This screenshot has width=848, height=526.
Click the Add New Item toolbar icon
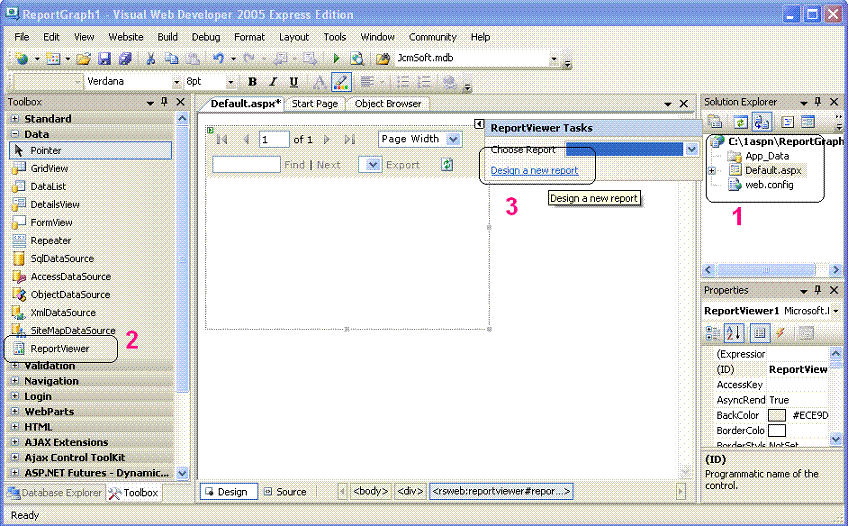click(x=52, y=58)
